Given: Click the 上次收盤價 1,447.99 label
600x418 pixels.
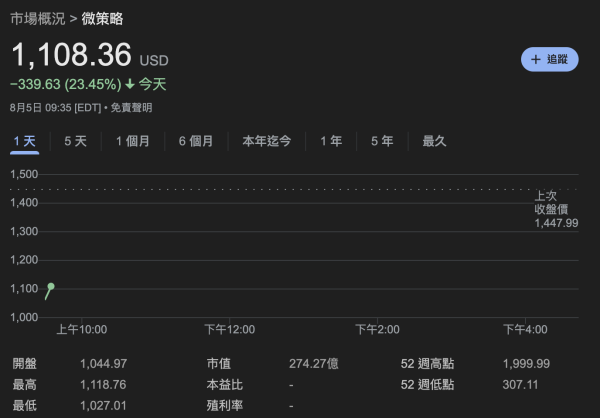Looking at the screenshot, I should click(555, 209).
